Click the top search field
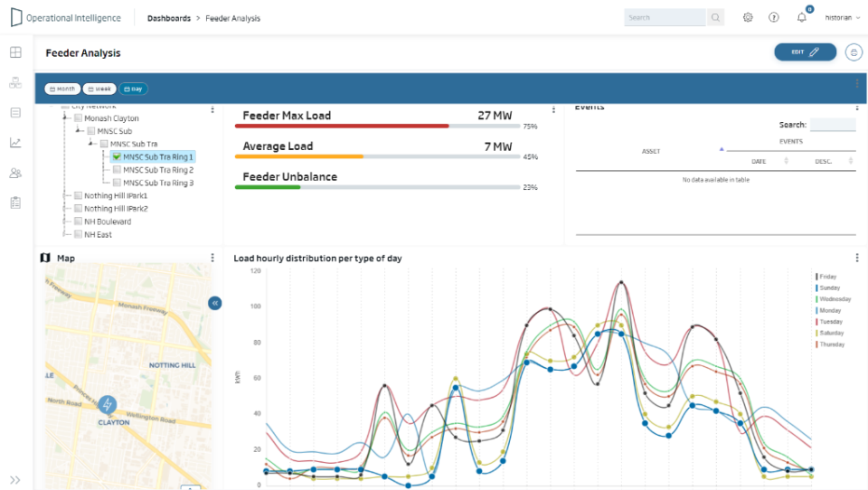Viewport: 868px width, 490px height. point(665,18)
